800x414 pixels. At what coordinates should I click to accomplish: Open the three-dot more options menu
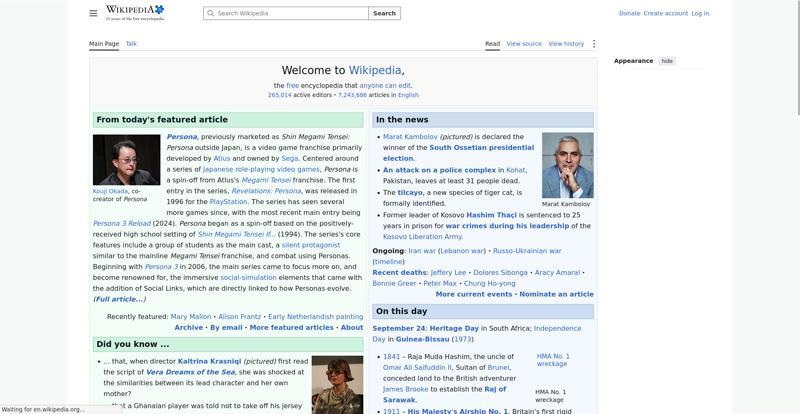click(593, 44)
